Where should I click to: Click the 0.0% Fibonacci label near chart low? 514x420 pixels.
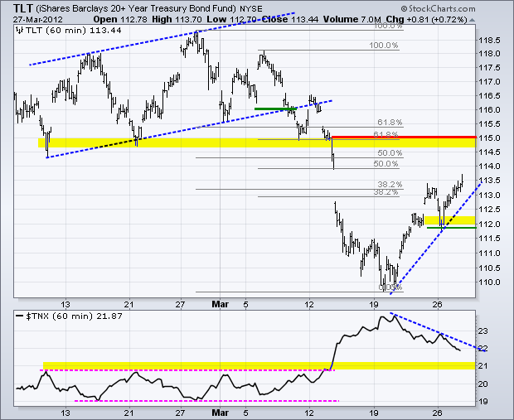click(390, 287)
